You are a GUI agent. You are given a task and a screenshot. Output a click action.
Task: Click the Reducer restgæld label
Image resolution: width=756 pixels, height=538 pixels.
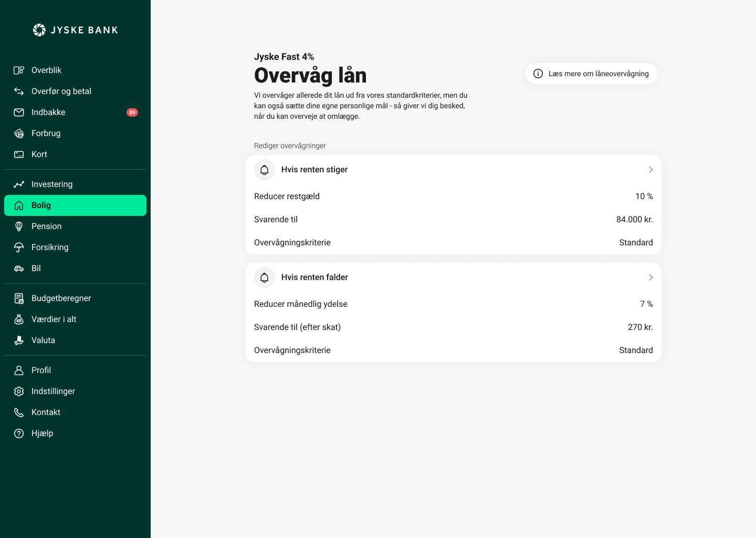(287, 196)
